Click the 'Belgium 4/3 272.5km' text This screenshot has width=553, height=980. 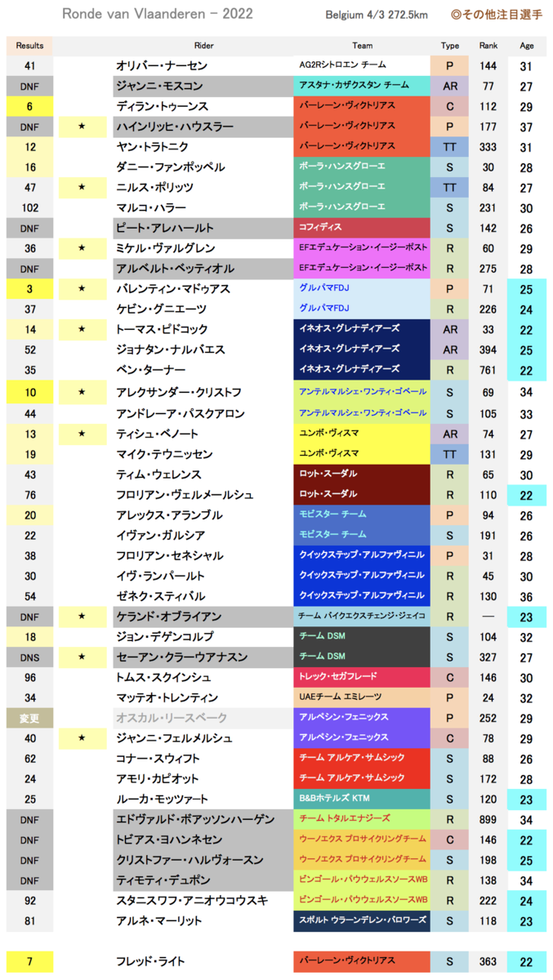pos(377,15)
